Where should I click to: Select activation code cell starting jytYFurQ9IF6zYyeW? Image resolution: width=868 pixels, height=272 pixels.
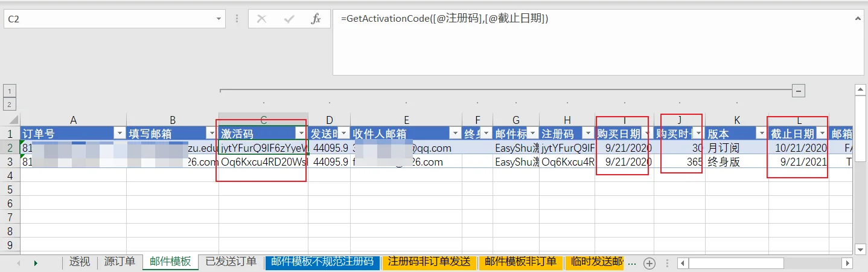263,147
